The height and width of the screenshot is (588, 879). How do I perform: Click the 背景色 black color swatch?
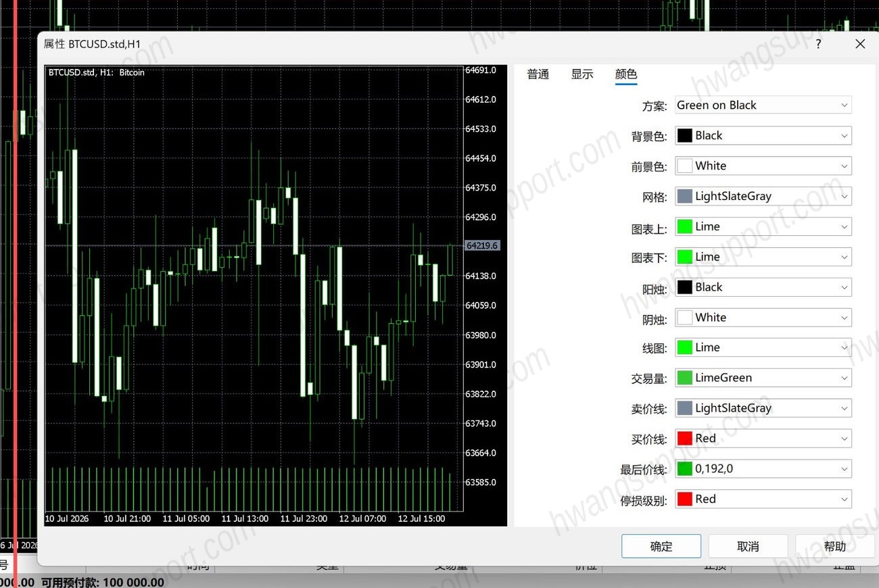coord(685,135)
